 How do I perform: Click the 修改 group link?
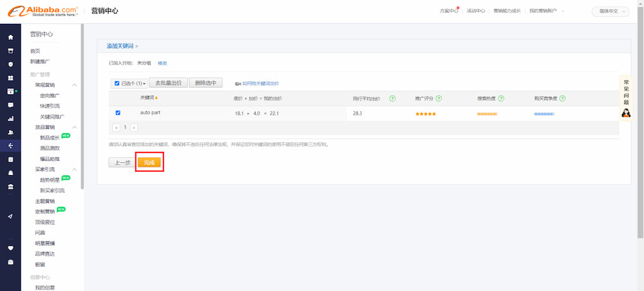(x=162, y=63)
